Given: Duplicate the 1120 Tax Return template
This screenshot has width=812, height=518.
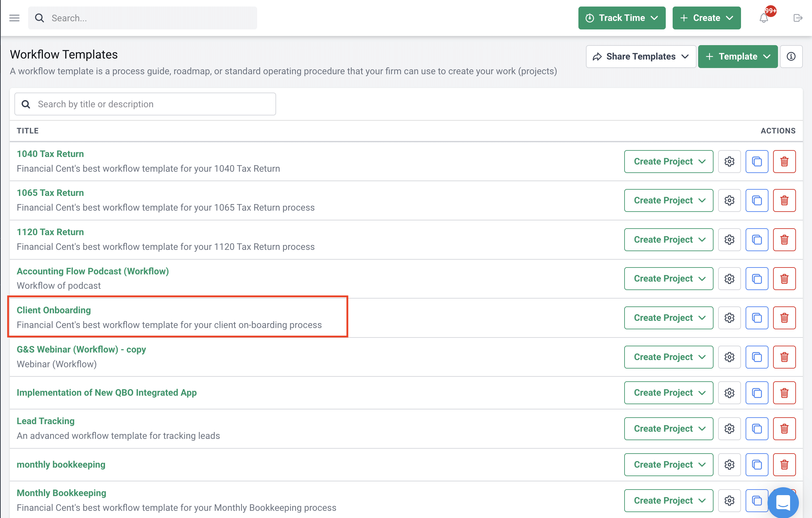Looking at the screenshot, I should 757,240.
